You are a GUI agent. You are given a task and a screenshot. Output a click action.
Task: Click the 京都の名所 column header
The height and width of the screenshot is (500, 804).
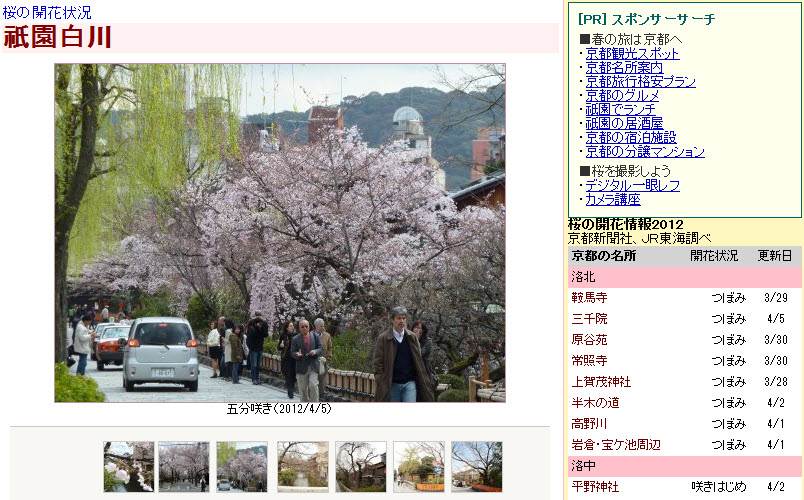tap(604, 256)
